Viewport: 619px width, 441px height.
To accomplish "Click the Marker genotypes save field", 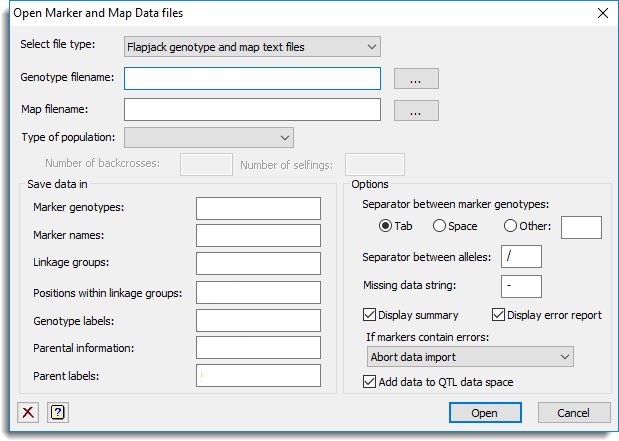I will tap(258, 208).
